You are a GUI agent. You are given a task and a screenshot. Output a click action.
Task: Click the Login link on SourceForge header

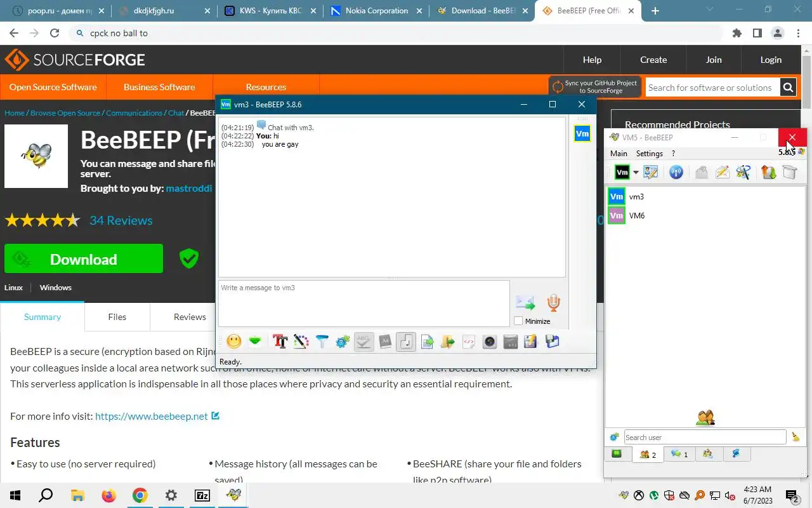[771, 60]
